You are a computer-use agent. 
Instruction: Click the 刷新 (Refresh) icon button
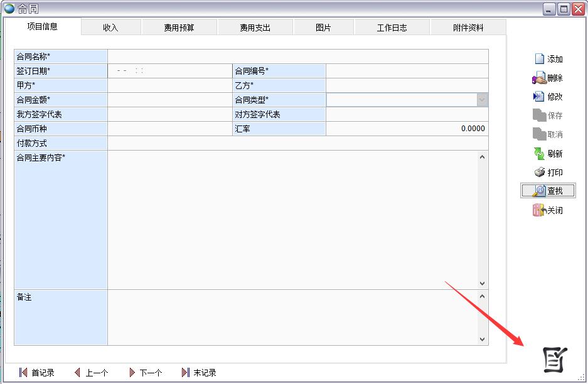coord(548,154)
